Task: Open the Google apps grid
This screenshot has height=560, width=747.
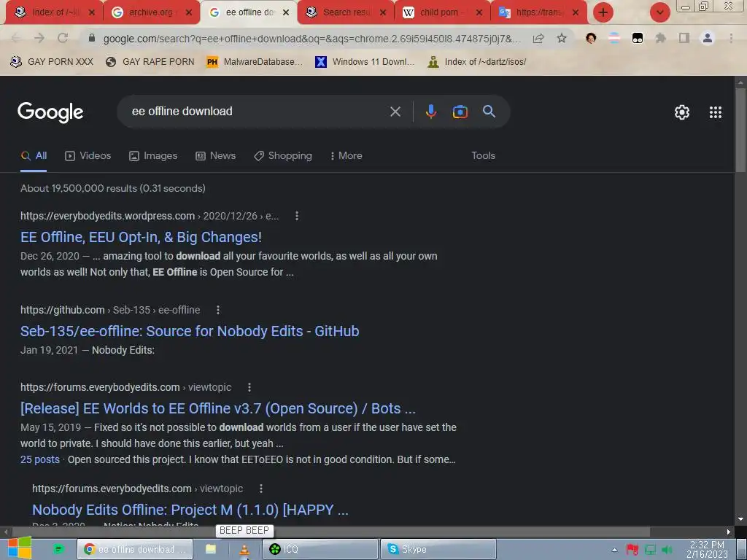Action: (x=715, y=112)
